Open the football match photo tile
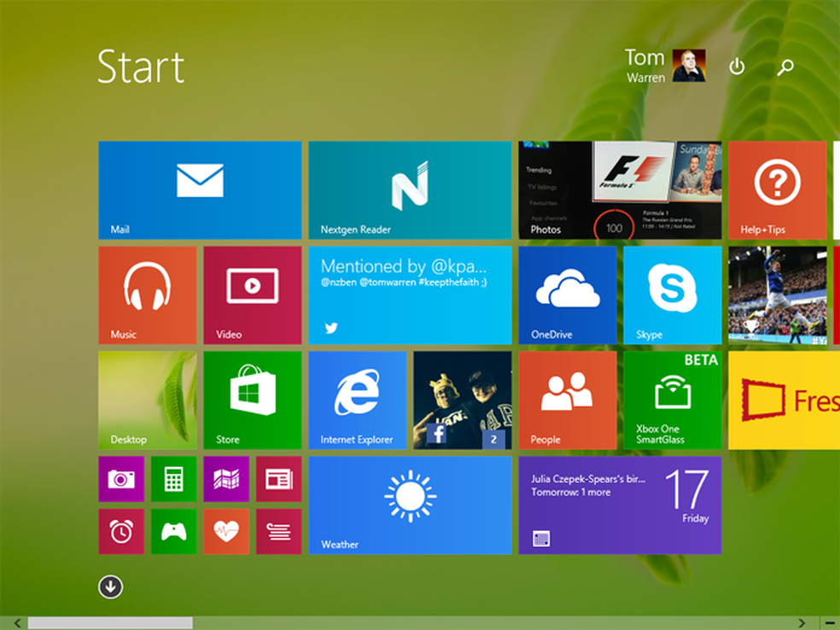840x630 pixels. point(778,295)
